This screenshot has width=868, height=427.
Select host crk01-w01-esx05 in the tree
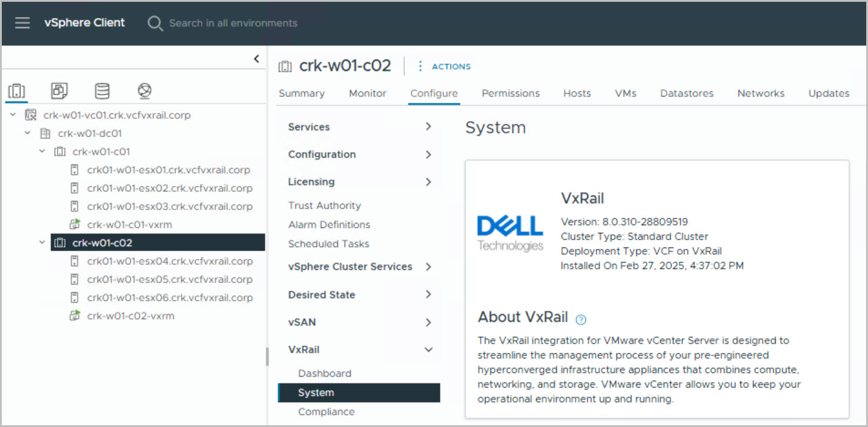pyautogui.click(x=170, y=279)
